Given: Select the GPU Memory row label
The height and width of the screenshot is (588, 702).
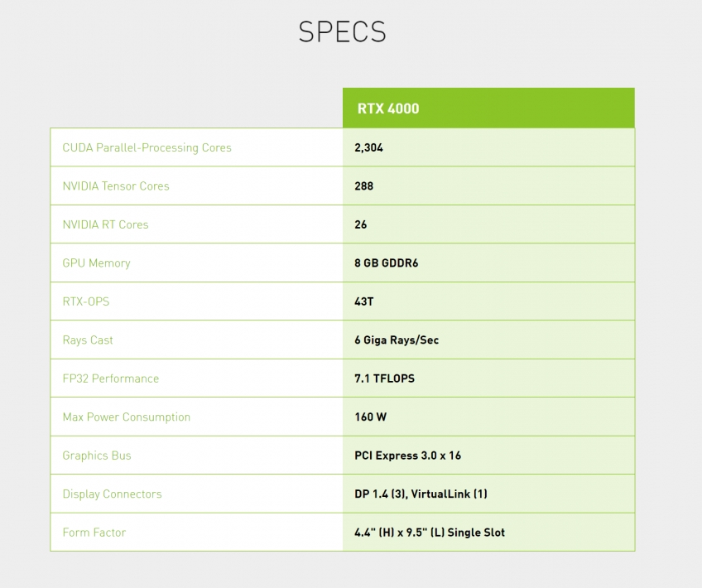Looking at the screenshot, I should [x=96, y=263].
